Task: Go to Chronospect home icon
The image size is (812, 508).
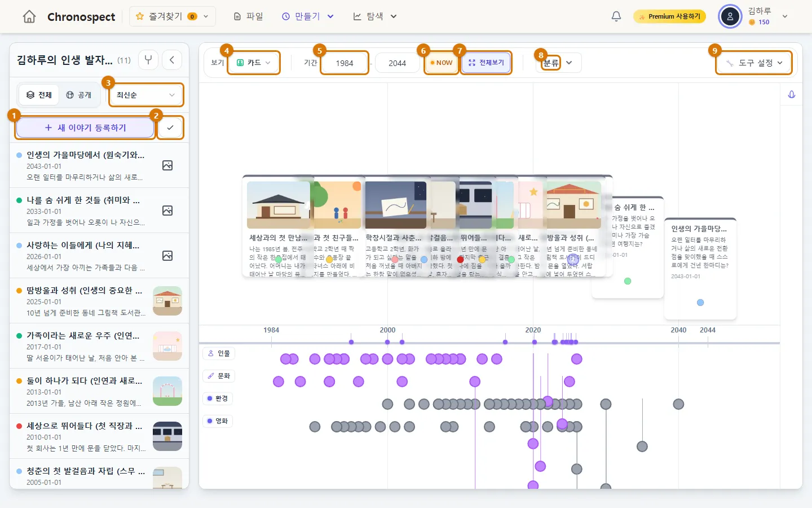Action: (x=29, y=16)
